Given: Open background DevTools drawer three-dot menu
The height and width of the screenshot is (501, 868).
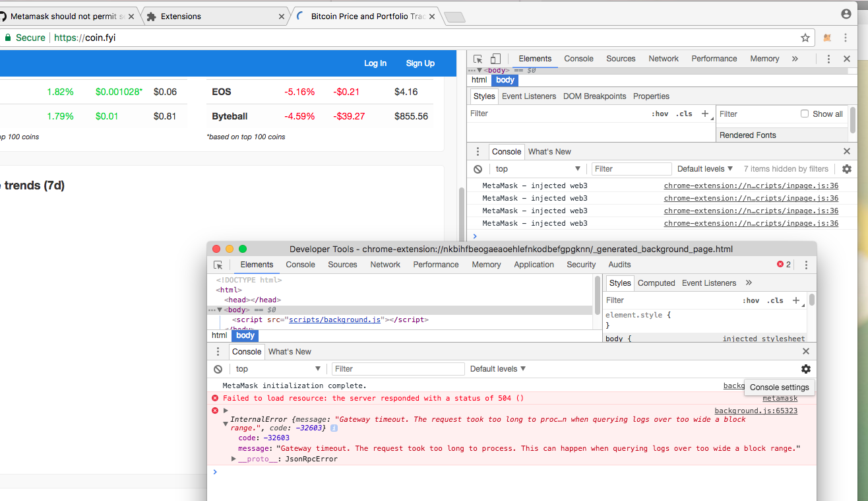Looking at the screenshot, I should pyautogui.click(x=218, y=352).
